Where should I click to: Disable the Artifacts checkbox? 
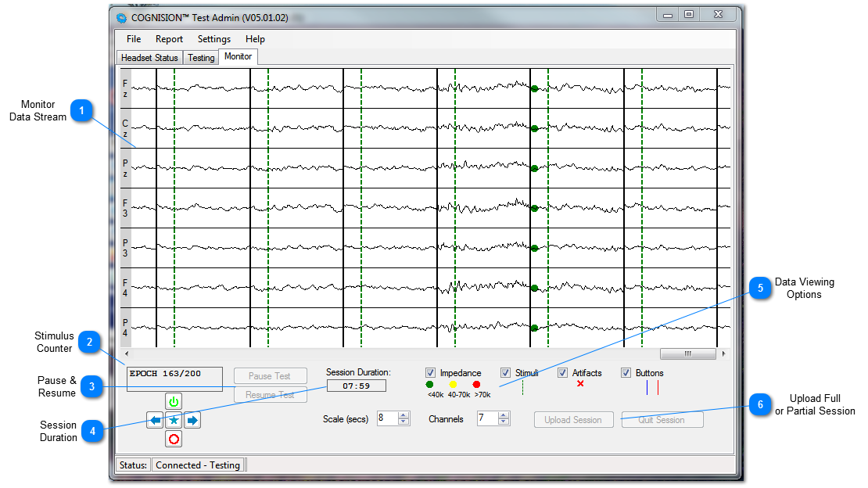pyautogui.click(x=562, y=373)
